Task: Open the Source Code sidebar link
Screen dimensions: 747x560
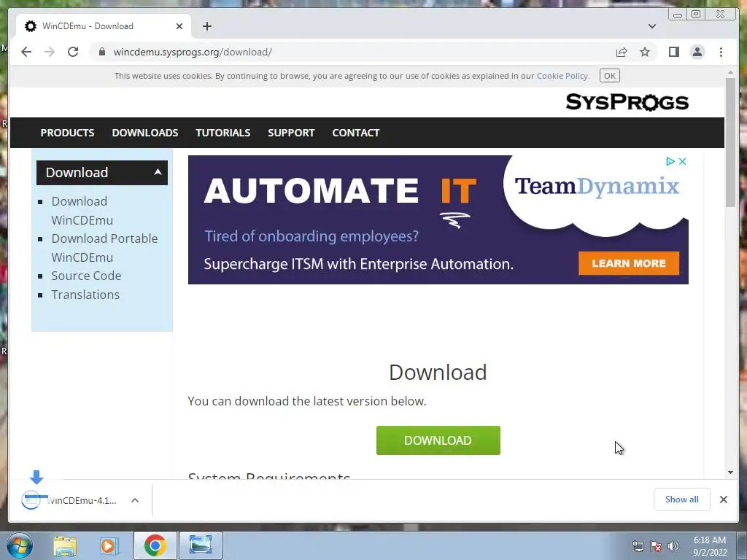Action: click(86, 276)
